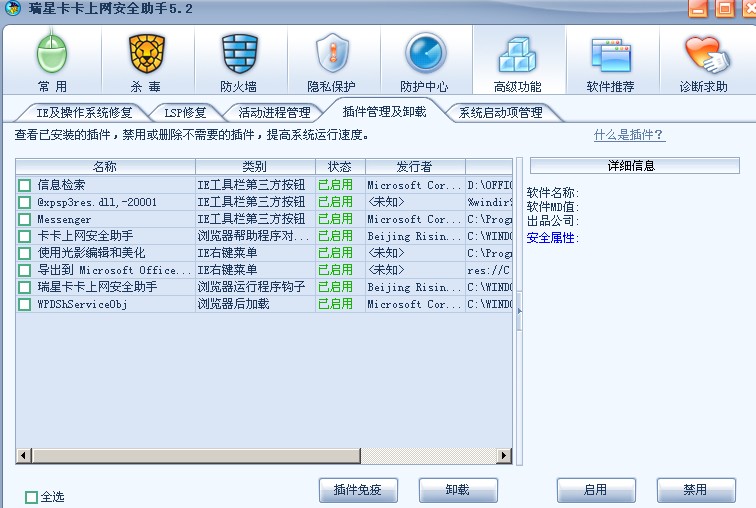Check the Messenger plugin checkbox
Image resolution: width=756 pixels, height=508 pixels.
(24, 220)
